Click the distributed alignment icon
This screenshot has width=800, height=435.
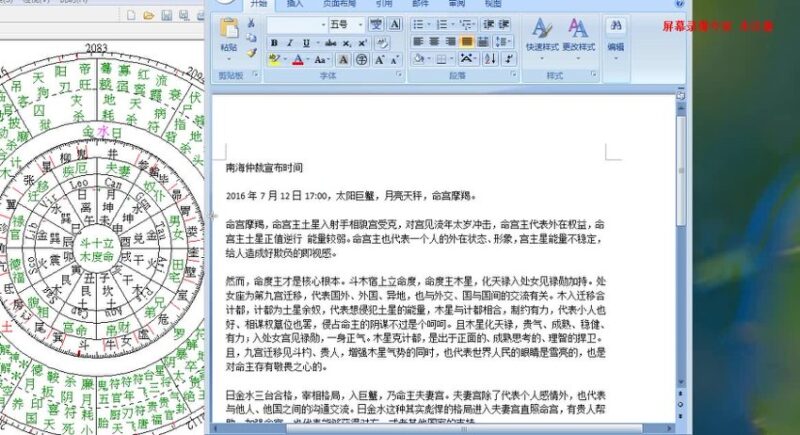click(x=483, y=42)
